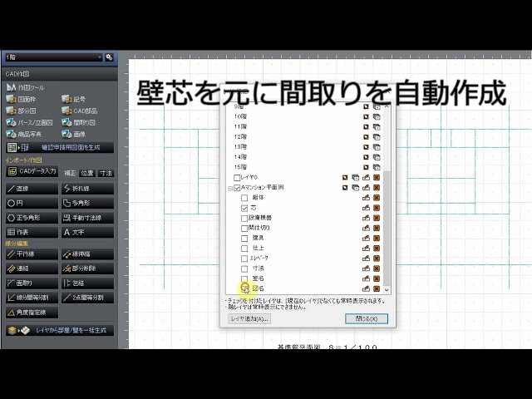This screenshot has height=399, width=532.
Task: Enable the 設備機器 layer checkbox
Action: [244, 218]
